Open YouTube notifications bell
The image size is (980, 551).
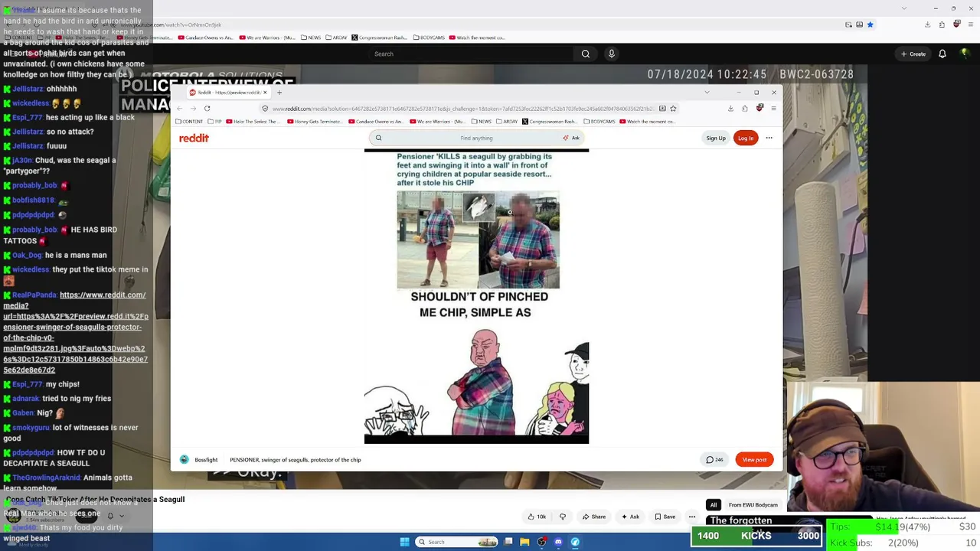(x=942, y=54)
